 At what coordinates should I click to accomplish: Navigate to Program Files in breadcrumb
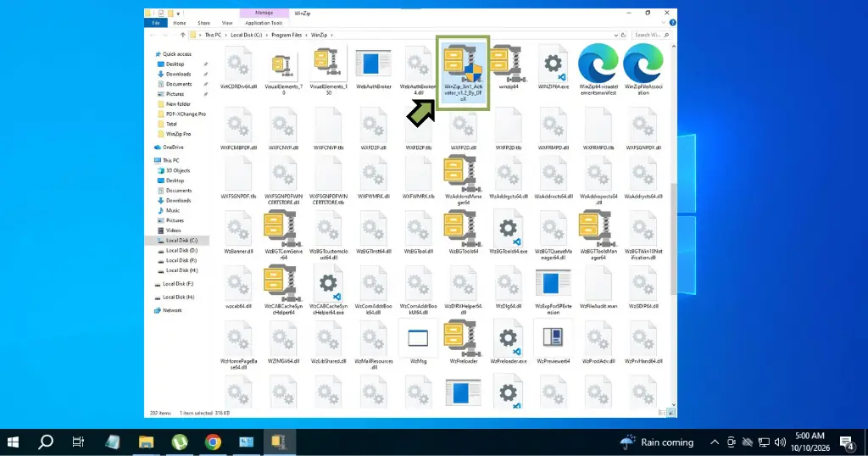287,35
